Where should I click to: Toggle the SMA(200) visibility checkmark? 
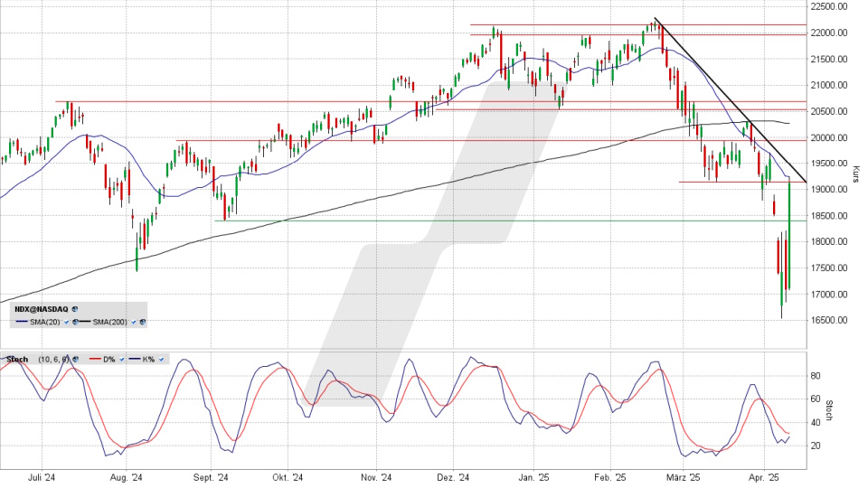click(x=134, y=322)
